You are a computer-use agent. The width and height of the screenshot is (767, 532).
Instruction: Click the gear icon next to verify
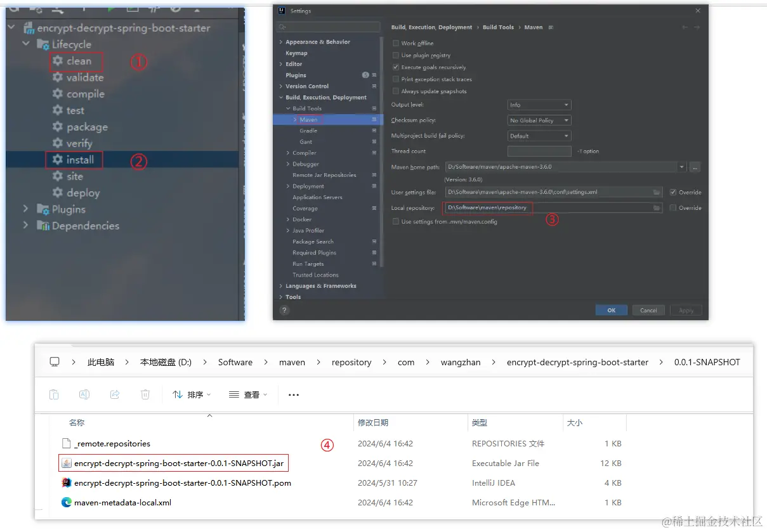click(58, 143)
